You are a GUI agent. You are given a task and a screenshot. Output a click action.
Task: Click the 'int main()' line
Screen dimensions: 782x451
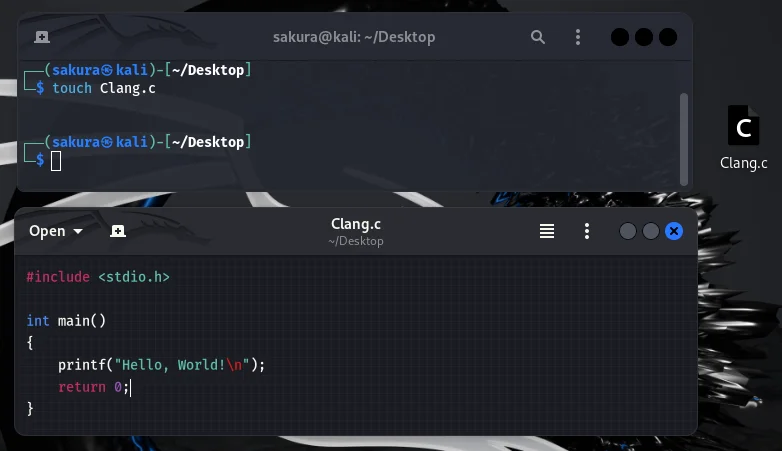tap(66, 321)
